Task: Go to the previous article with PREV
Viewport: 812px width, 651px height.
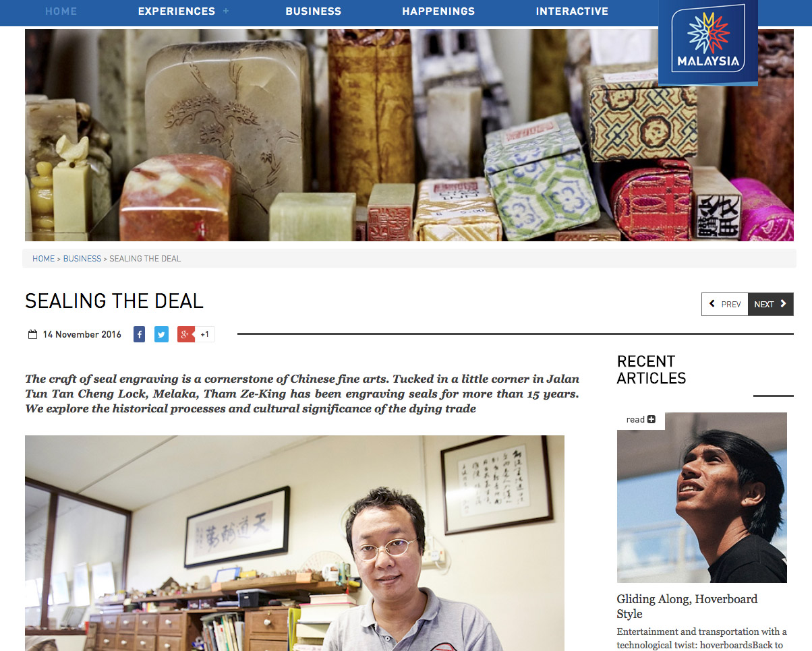Action: click(725, 304)
